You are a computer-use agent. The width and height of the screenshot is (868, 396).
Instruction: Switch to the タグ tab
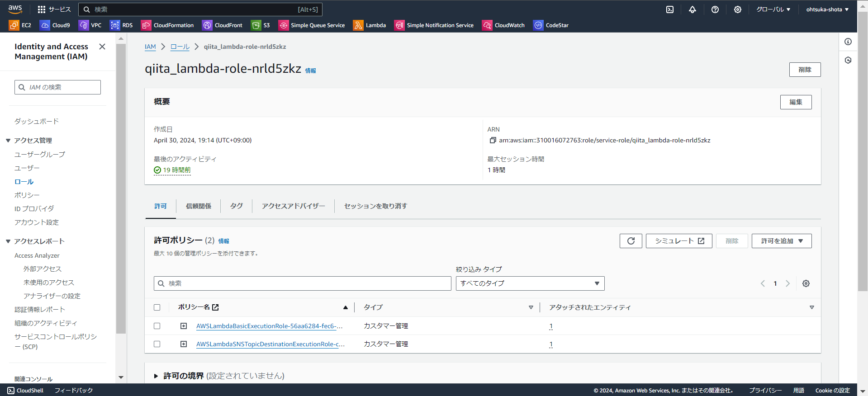click(237, 206)
